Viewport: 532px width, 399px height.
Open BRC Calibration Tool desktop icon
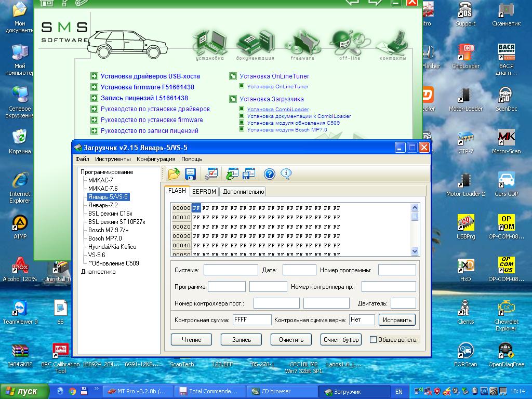(60, 358)
